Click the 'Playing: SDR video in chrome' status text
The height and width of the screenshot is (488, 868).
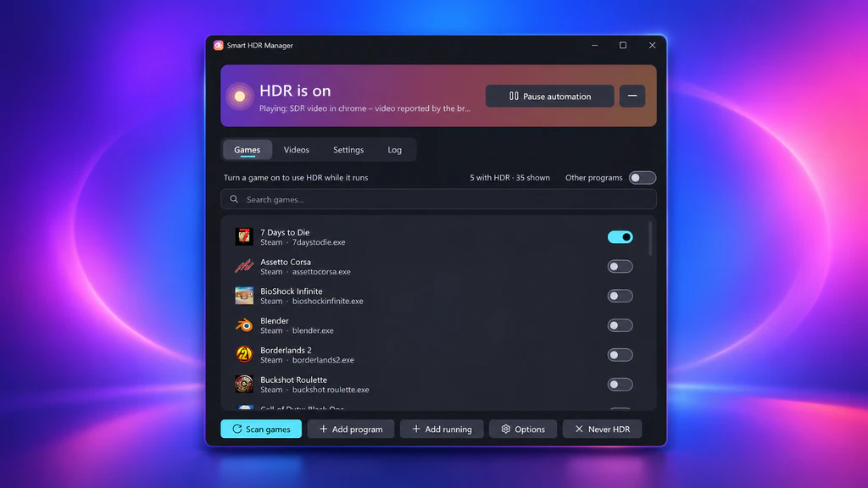[364, 108]
